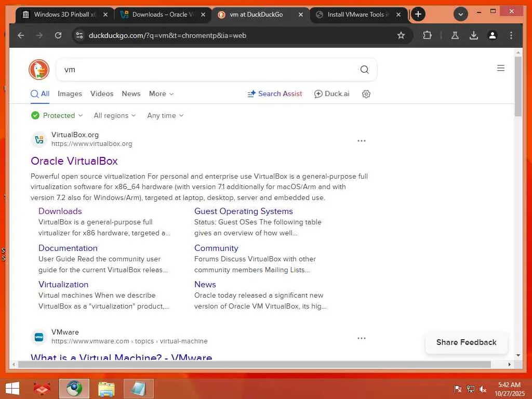Select the News search category
The image size is (532, 399).
click(131, 94)
